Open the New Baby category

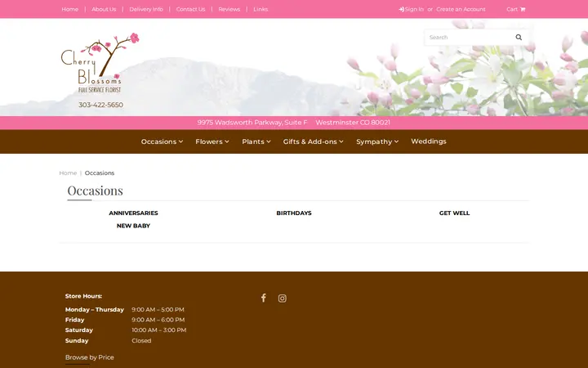click(x=133, y=226)
